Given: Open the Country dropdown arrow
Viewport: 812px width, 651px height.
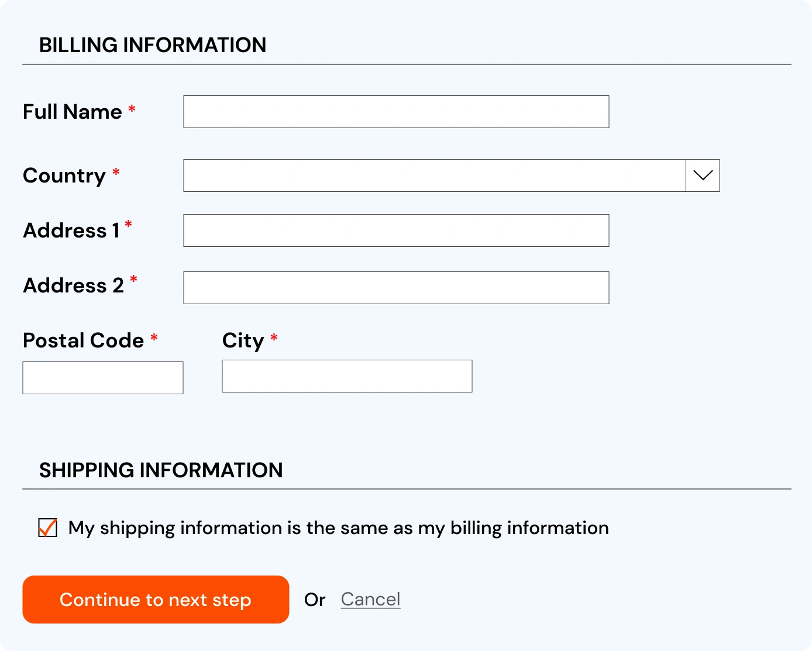Looking at the screenshot, I should (703, 175).
